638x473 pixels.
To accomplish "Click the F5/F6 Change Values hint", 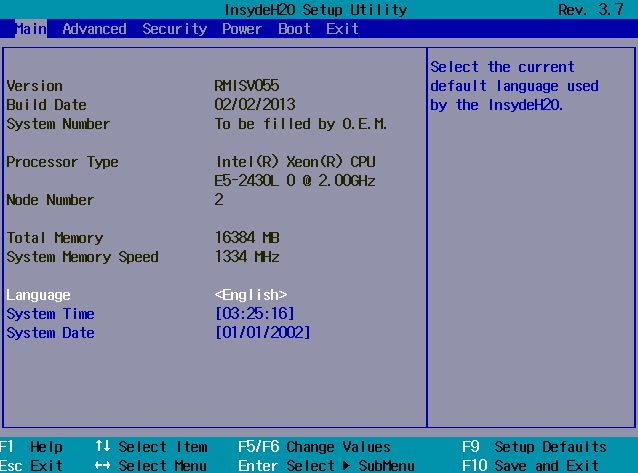I will 314,447.
